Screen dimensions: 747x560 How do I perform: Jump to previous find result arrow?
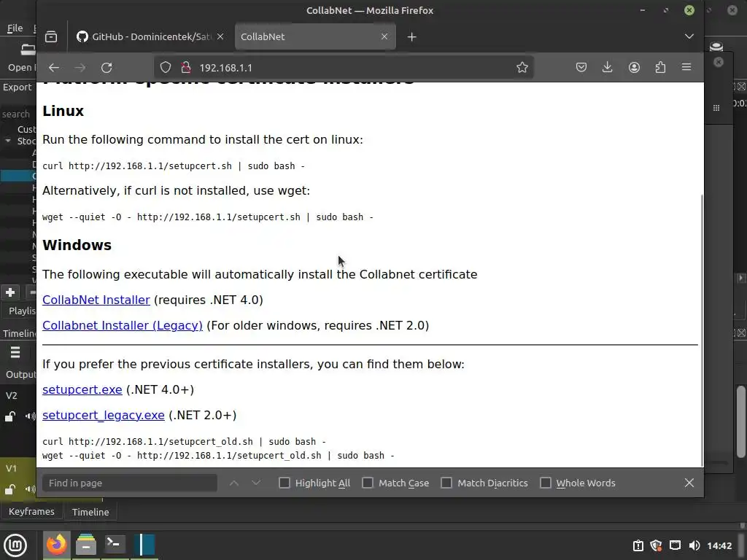[234, 483]
